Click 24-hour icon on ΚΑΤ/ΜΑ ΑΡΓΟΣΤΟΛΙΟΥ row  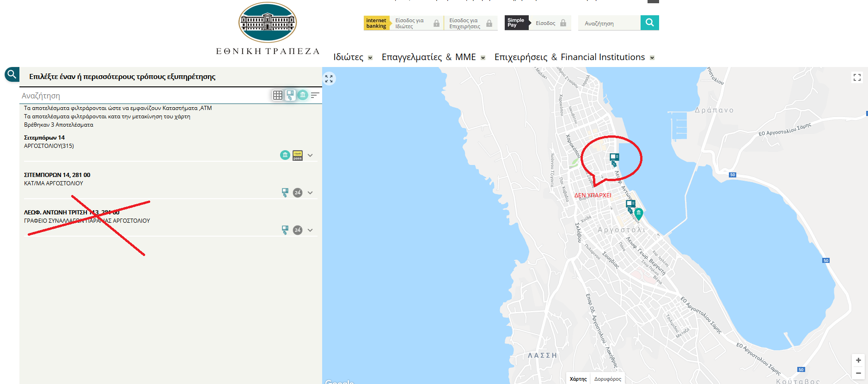pyautogui.click(x=298, y=193)
